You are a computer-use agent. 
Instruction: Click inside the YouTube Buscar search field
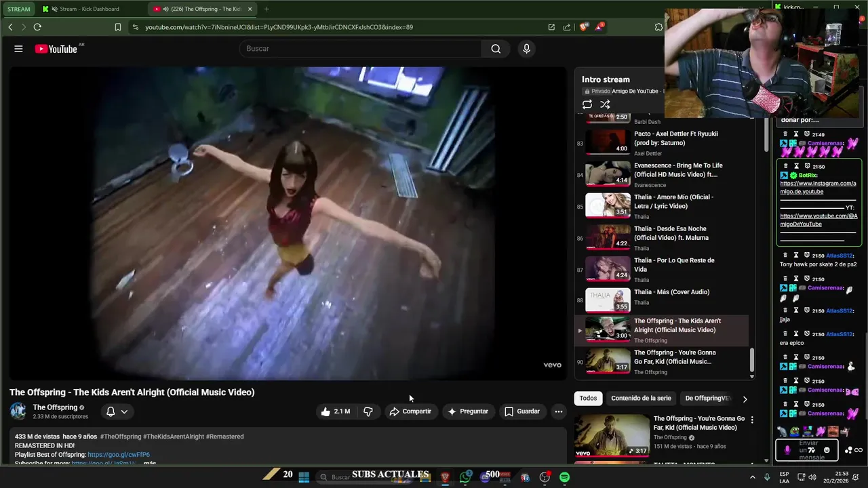coord(360,49)
